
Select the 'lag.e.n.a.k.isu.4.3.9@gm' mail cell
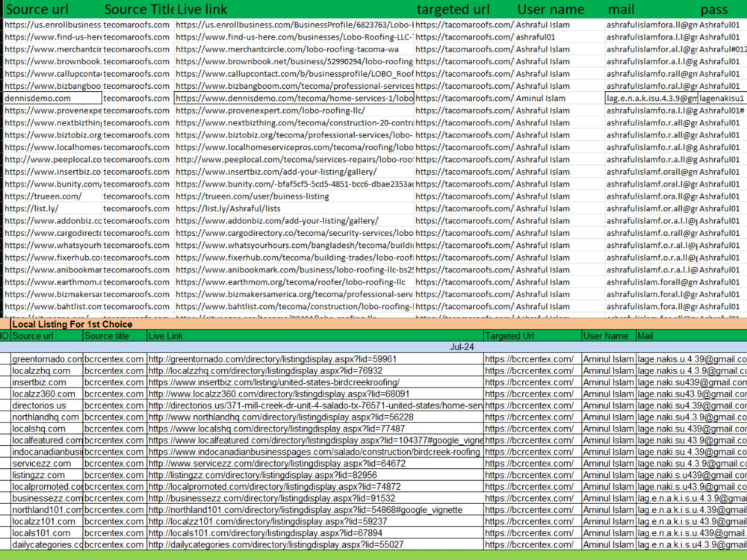coord(651,98)
